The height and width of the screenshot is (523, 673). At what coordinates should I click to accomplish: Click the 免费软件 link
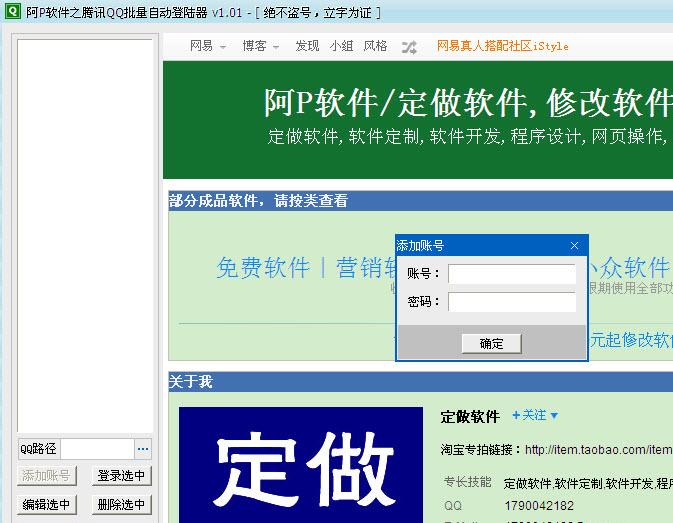[x=263, y=268]
